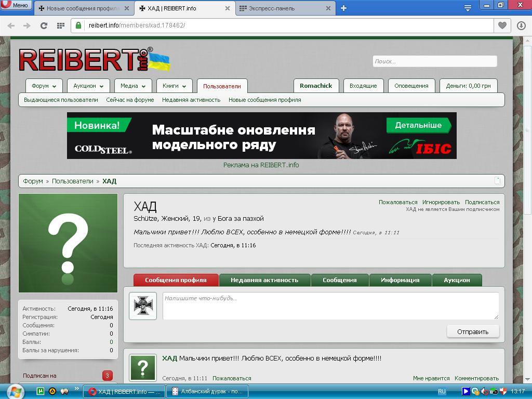Open 'Новые сообщения профиля' submenu link
532x399 pixels.
click(264, 100)
